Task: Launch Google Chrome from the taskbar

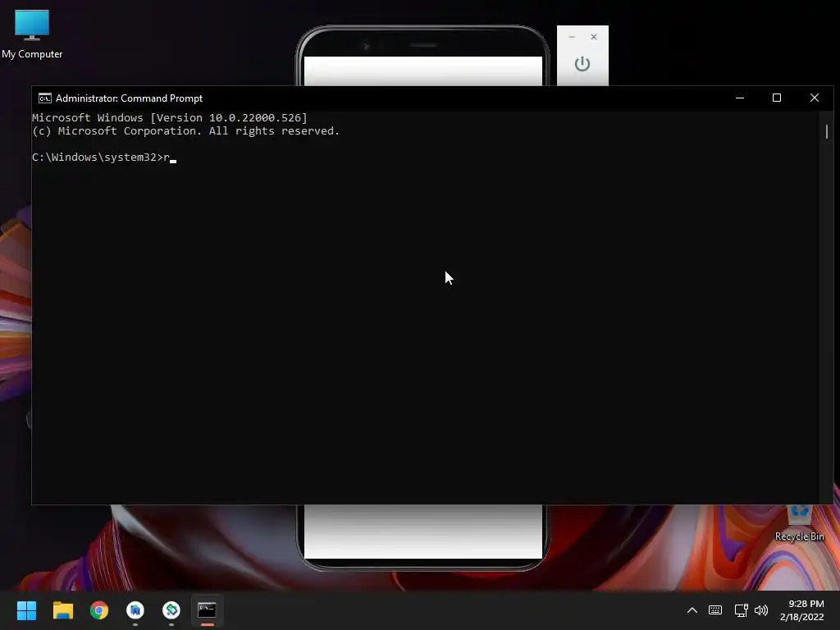Action: (99, 610)
